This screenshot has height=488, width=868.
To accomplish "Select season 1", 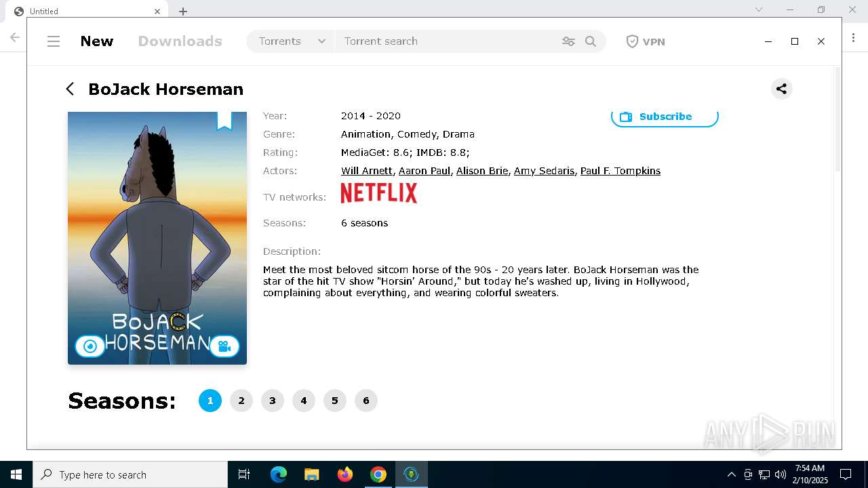I will click(x=210, y=401).
